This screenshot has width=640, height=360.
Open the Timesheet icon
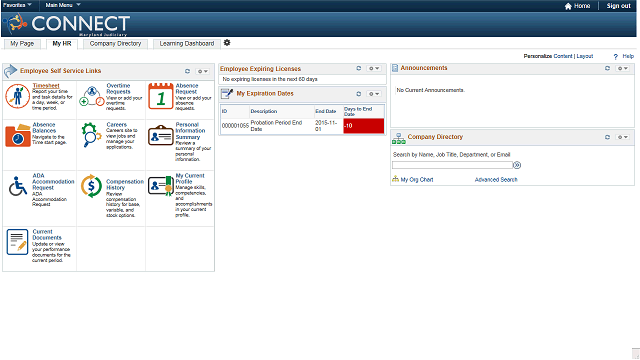[x=17, y=96]
